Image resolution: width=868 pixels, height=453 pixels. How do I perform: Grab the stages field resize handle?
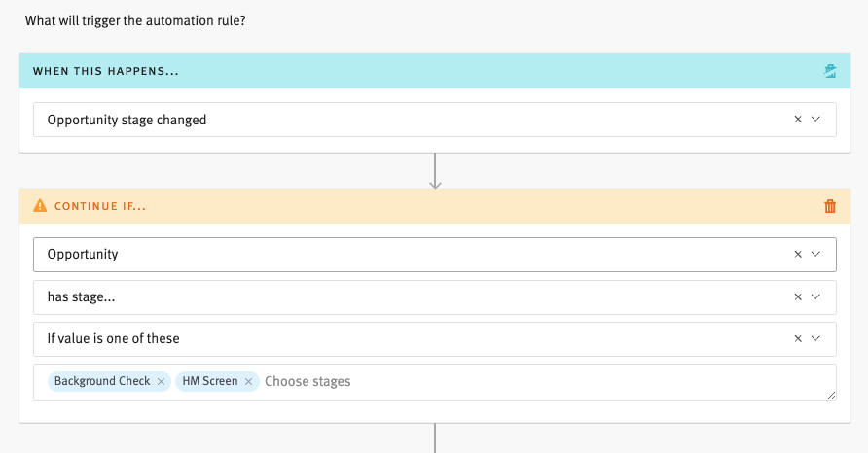click(831, 395)
